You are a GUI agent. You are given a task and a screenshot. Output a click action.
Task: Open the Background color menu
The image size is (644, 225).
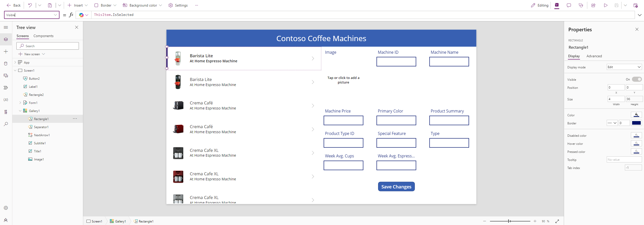pos(142,5)
